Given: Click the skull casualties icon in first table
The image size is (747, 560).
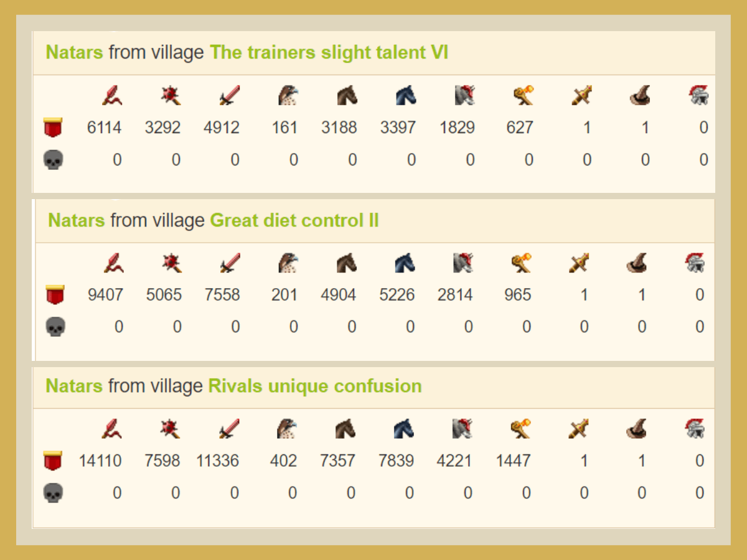Looking at the screenshot, I should coord(54,161).
